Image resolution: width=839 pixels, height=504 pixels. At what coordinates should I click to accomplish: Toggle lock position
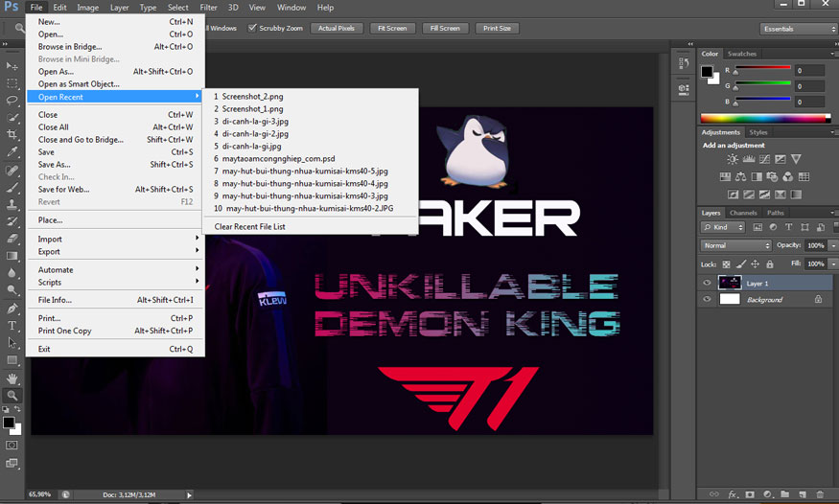755,264
